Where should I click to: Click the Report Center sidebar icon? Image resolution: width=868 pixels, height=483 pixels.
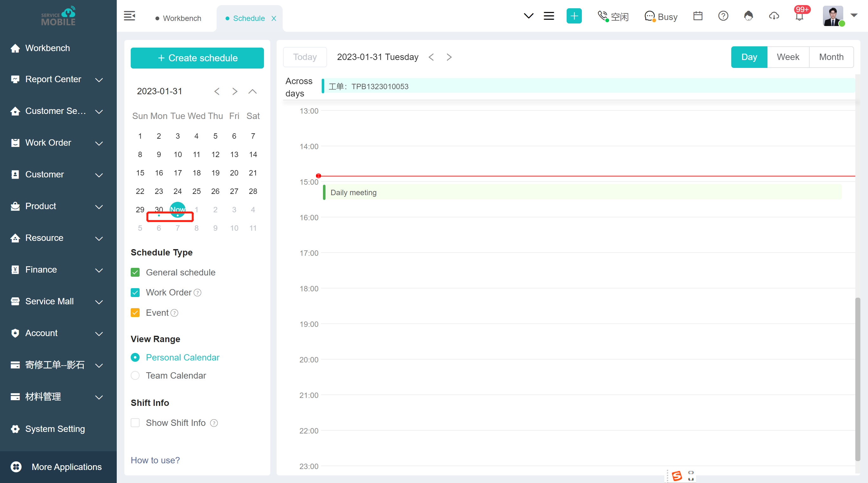tap(15, 80)
